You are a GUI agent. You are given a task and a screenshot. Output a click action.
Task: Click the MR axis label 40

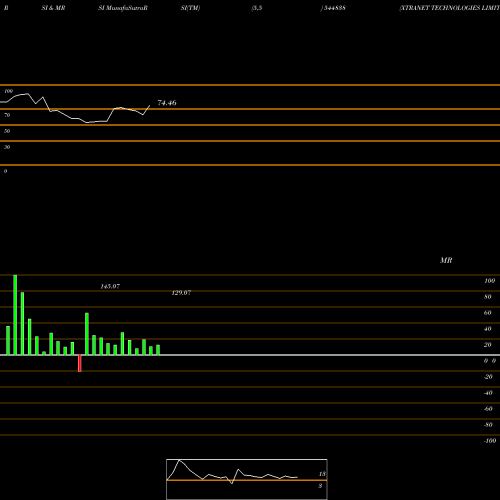point(488,329)
